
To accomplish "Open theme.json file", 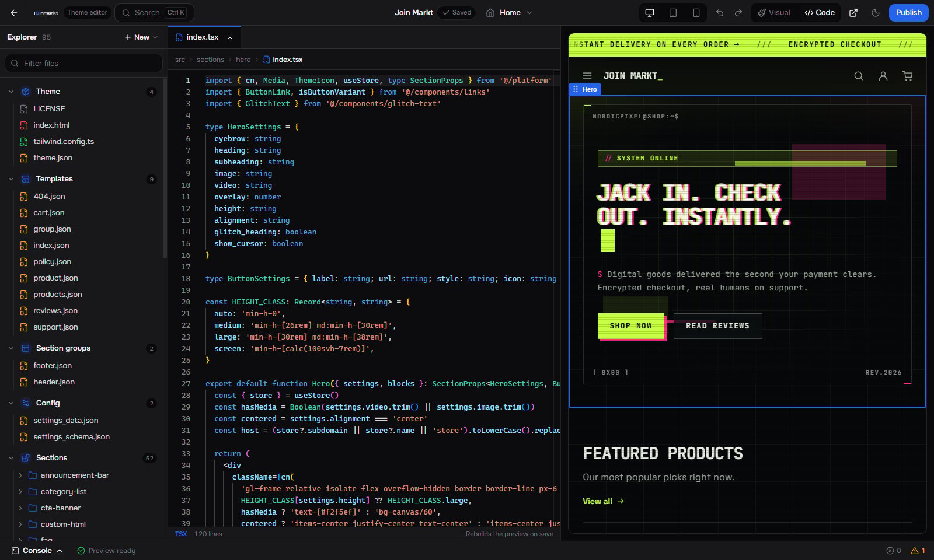I will 53,158.
